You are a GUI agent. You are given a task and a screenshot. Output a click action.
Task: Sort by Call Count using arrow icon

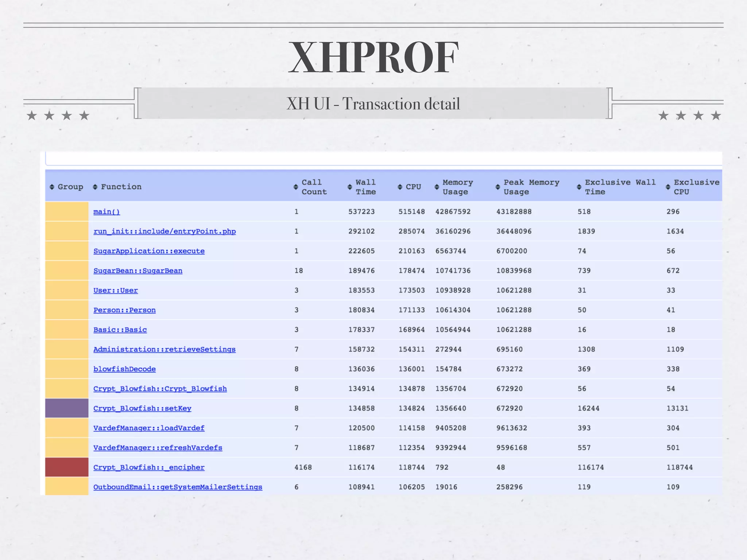coord(296,187)
